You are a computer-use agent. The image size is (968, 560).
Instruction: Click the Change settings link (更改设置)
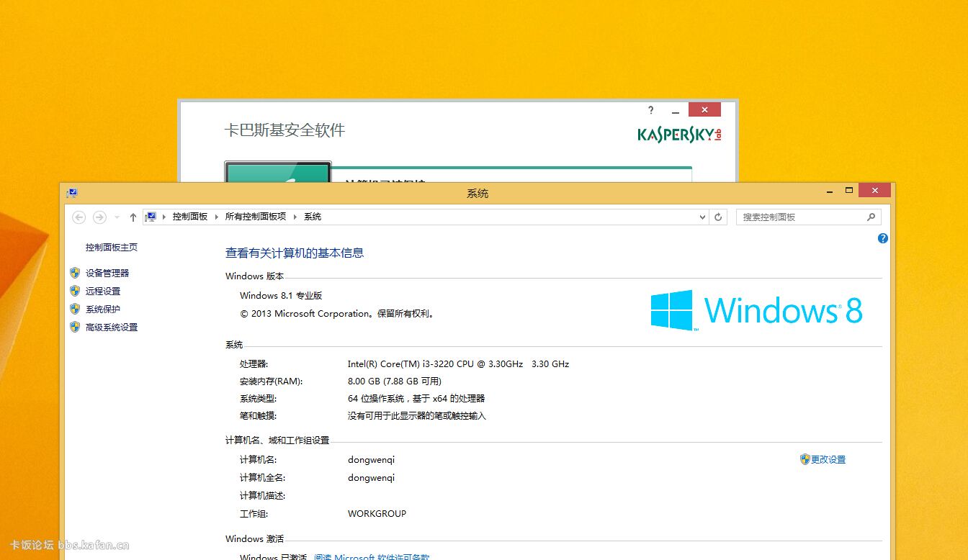(828, 459)
